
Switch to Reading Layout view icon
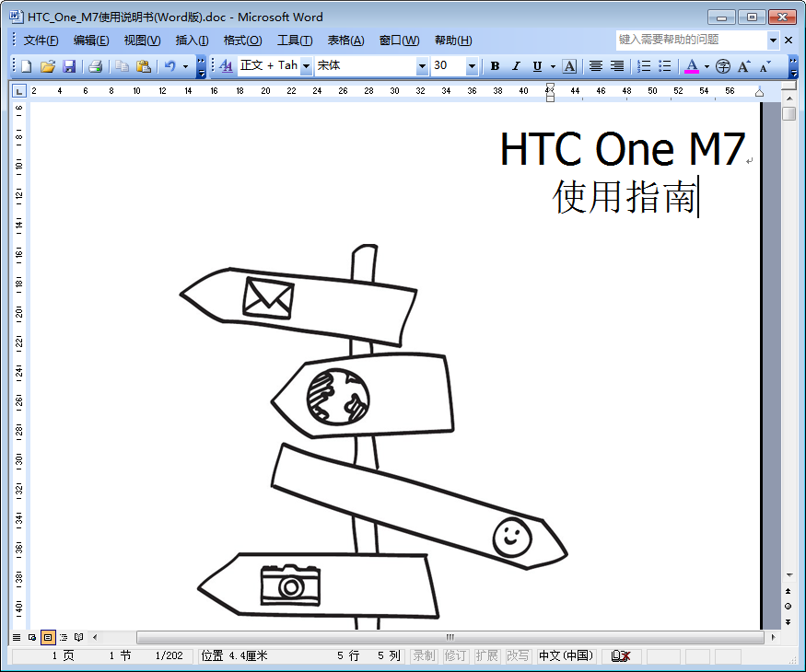click(x=78, y=638)
